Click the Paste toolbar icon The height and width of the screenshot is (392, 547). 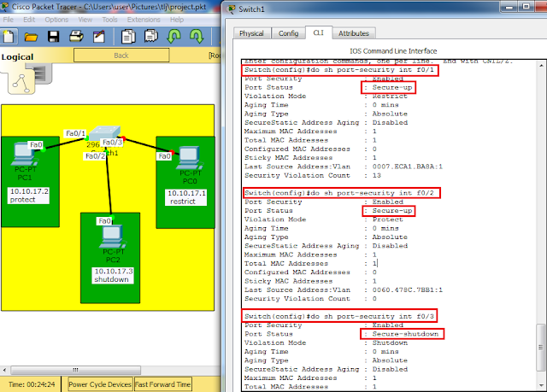151,37
